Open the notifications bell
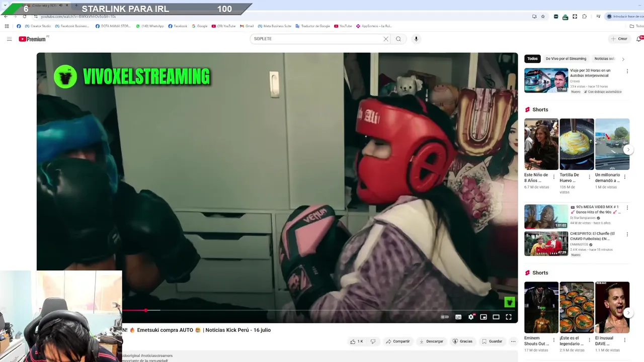 tap(639, 39)
